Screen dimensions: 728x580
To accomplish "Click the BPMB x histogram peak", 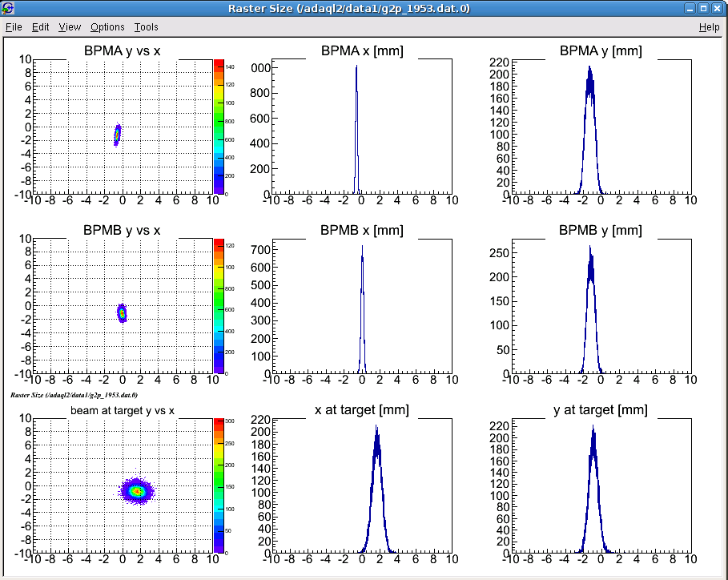I will tap(362, 308).
